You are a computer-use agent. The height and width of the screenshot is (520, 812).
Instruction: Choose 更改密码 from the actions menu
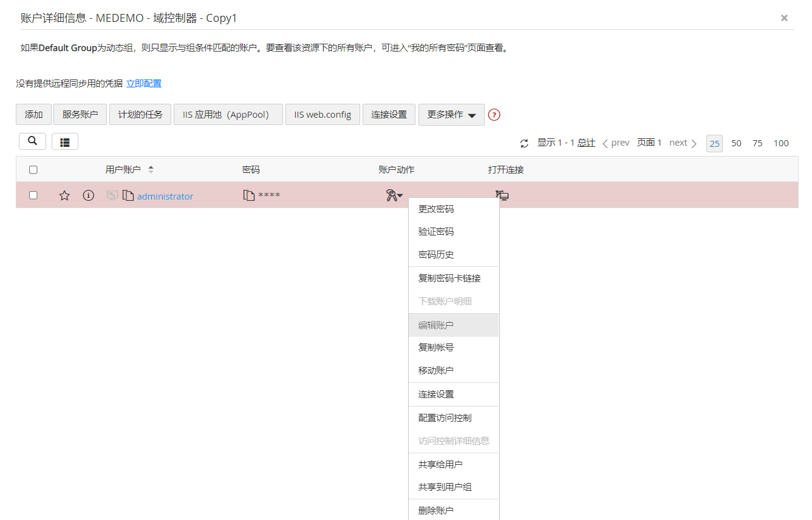point(454,209)
